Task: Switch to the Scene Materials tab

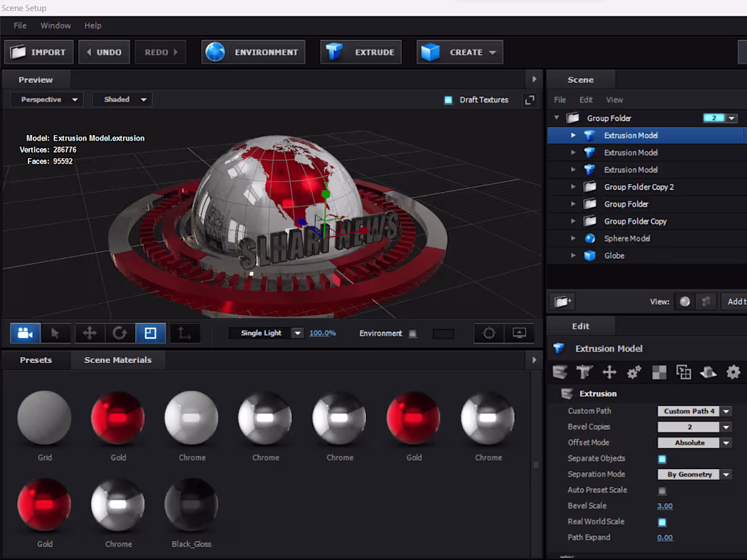Action: 118,360
